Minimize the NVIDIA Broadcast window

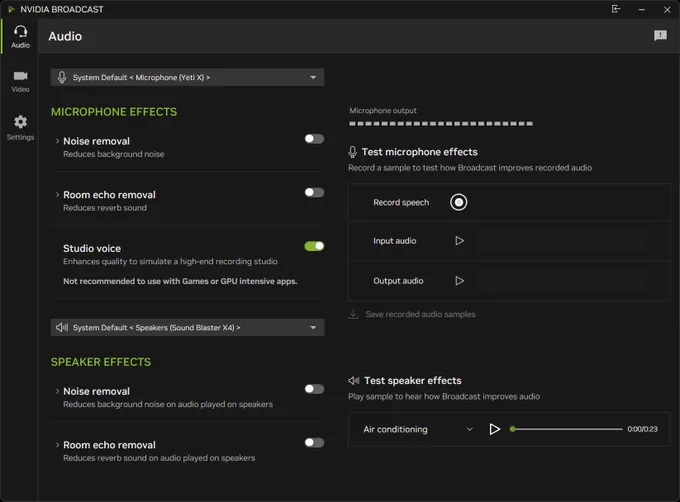point(641,9)
